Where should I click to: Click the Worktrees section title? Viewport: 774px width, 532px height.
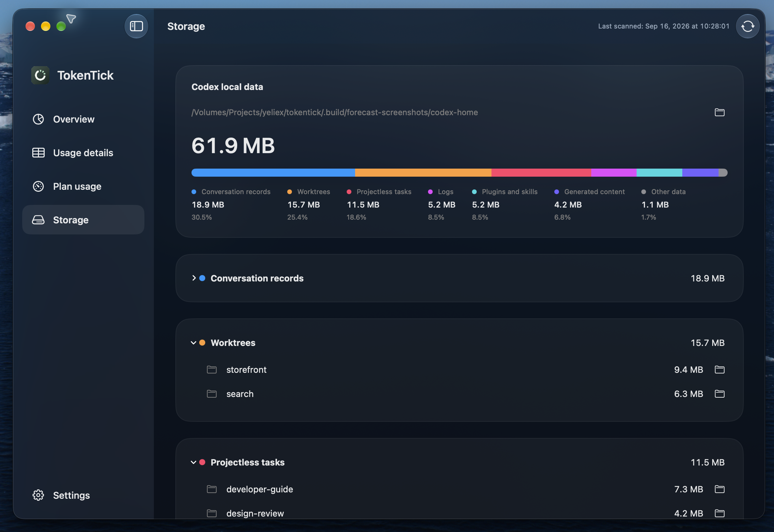coord(233,343)
